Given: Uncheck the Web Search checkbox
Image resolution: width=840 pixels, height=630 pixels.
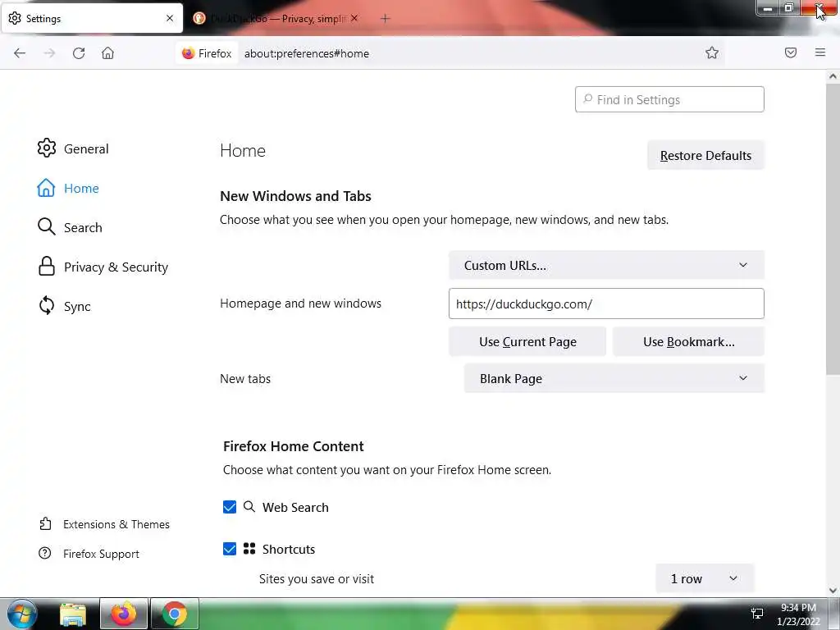Looking at the screenshot, I should pyautogui.click(x=230, y=507).
